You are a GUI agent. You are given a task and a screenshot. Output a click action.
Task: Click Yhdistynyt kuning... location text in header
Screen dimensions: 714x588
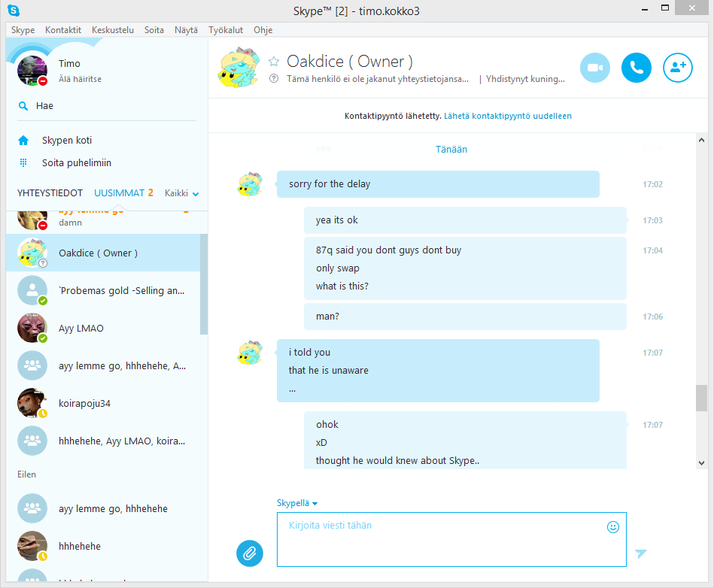coord(525,79)
